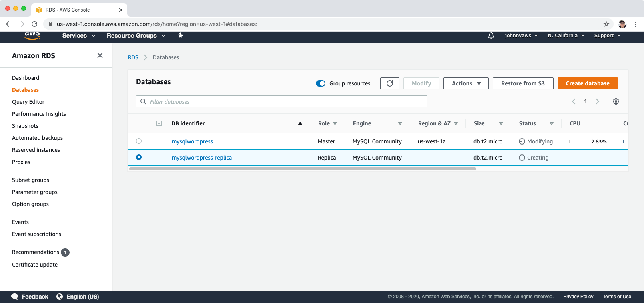Click the Creating status clock icon
The width and height of the screenshot is (644, 307).
[x=522, y=158]
